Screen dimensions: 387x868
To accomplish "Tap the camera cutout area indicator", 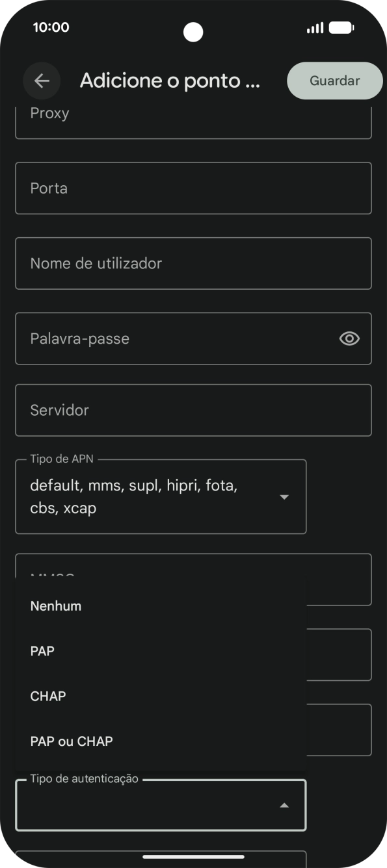I will point(193,32).
